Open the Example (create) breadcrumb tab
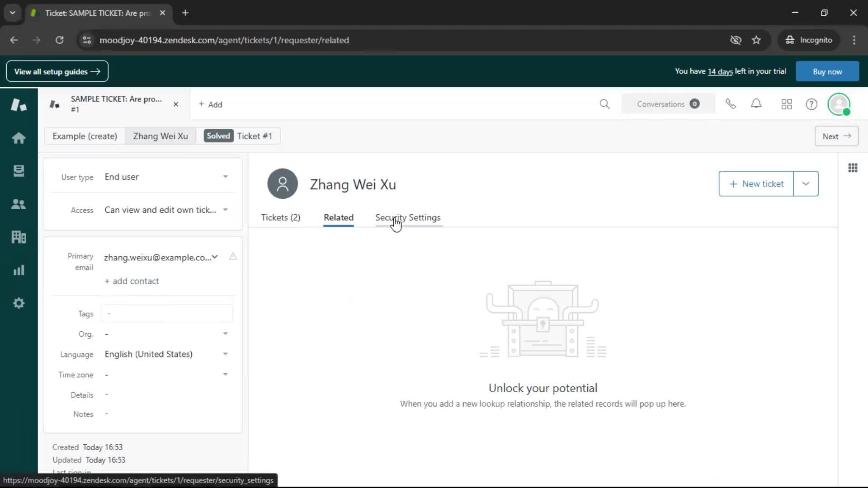 (85, 136)
